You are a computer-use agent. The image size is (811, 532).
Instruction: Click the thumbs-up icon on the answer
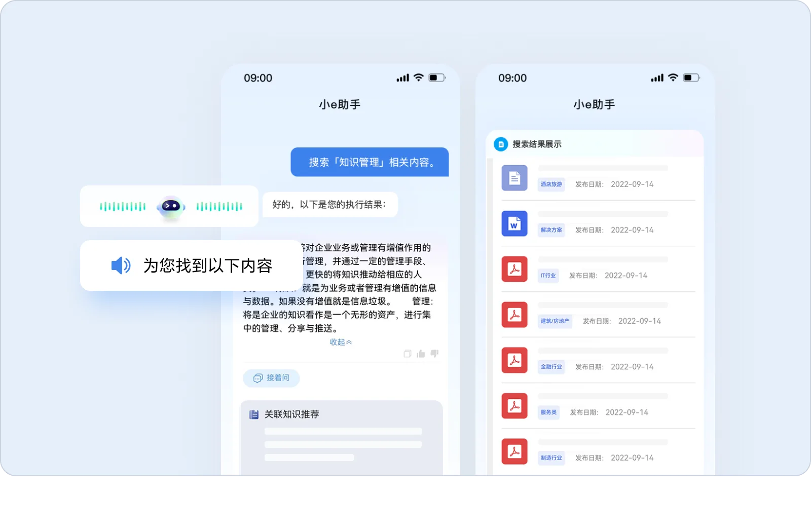[421, 354]
